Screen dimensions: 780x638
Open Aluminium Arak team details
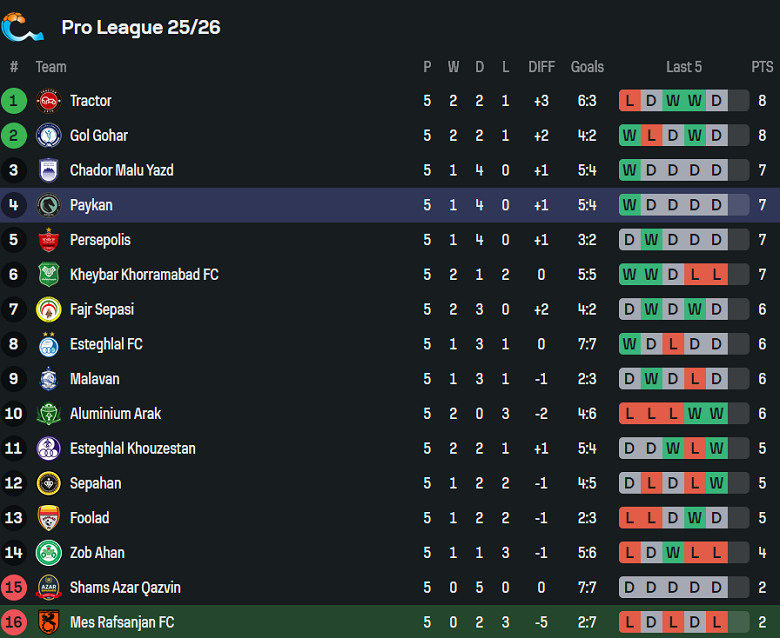115,414
